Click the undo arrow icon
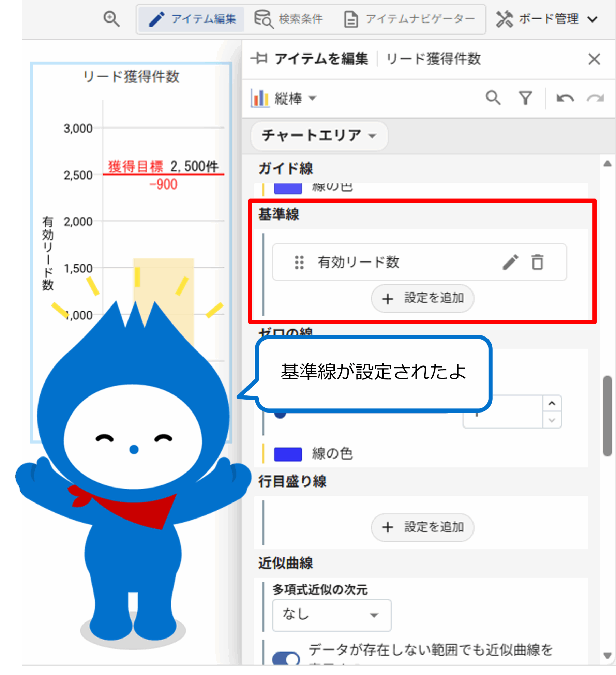The width and height of the screenshot is (616, 675). [565, 99]
